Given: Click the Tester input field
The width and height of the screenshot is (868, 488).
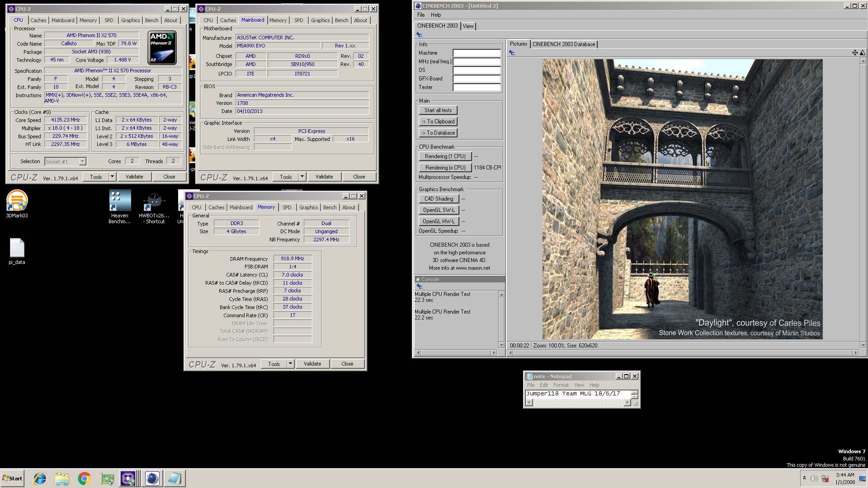Looking at the screenshot, I should pos(476,87).
